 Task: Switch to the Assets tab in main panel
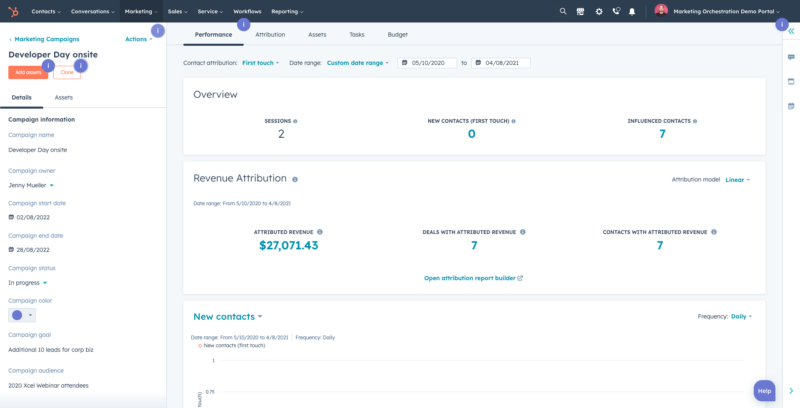pyautogui.click(x=317, y=35)
